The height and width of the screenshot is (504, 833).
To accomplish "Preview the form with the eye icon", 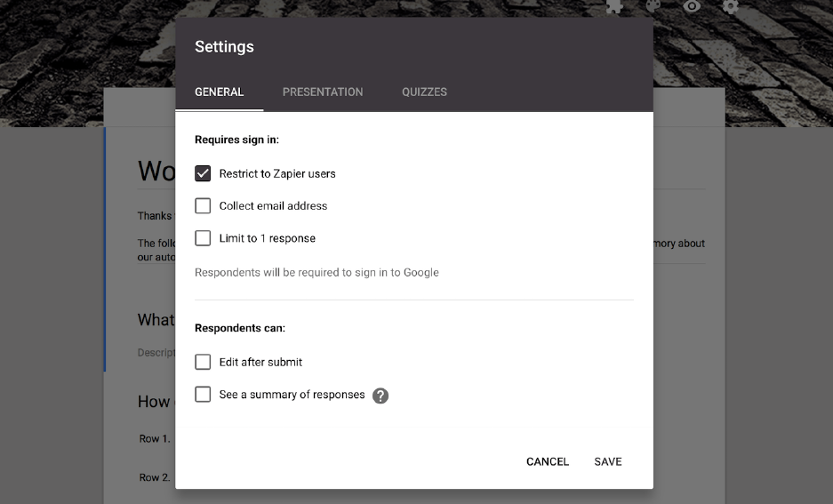I will (692, 6).
